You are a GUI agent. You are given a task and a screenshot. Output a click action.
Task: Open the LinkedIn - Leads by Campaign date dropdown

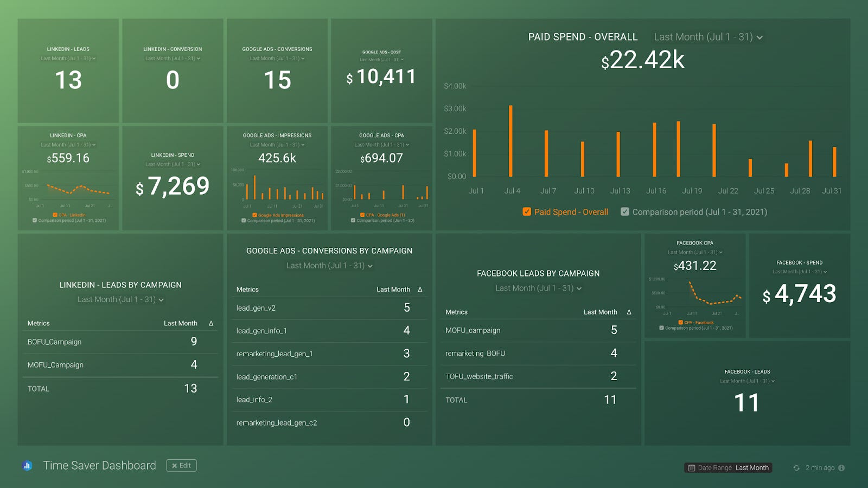120,299
